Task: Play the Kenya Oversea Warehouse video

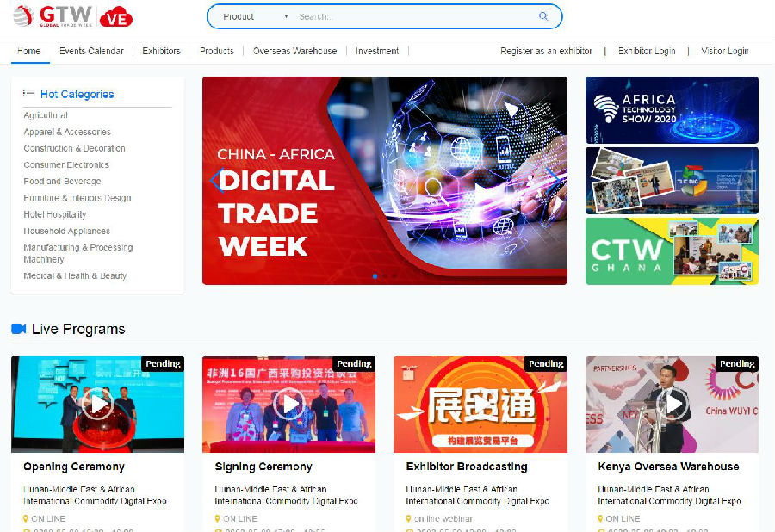Action: click(x=673, y=404)
